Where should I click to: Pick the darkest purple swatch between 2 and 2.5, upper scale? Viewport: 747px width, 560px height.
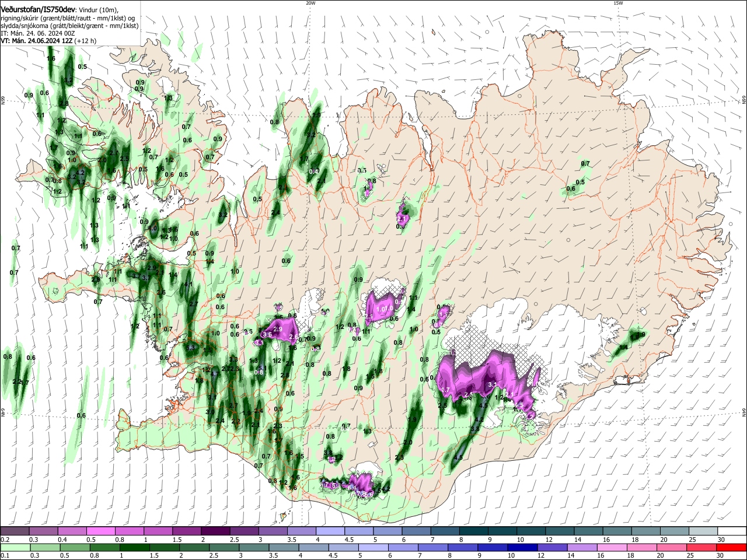point(215,531)
